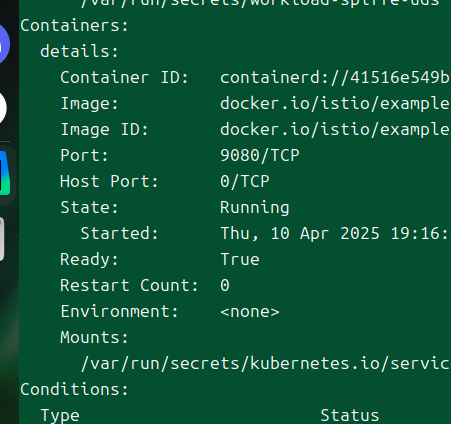Click the Conditions: heading in terminal
This screenshot has height=424, width=451.
tap(74, 389)
